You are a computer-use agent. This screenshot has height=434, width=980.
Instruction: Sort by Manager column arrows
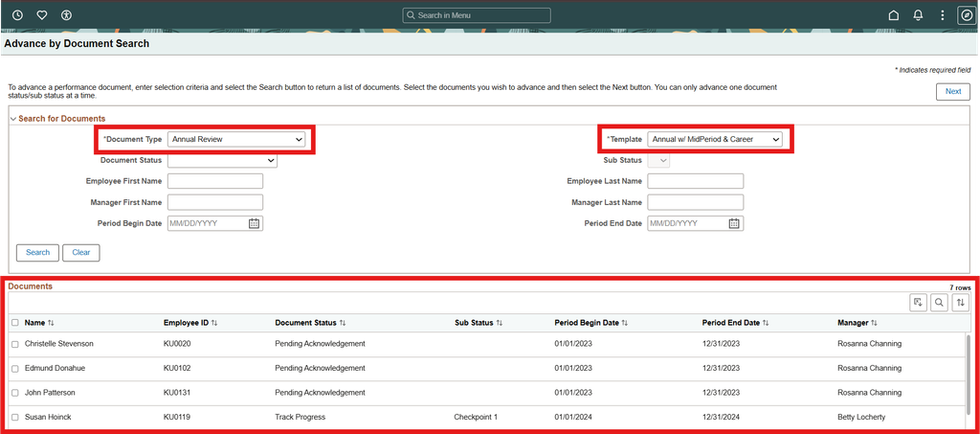coord(875,323)
